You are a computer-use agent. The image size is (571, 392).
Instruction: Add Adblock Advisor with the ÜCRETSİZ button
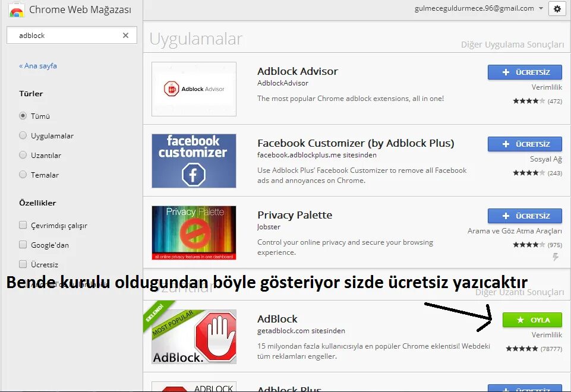(x=525, y=72)
